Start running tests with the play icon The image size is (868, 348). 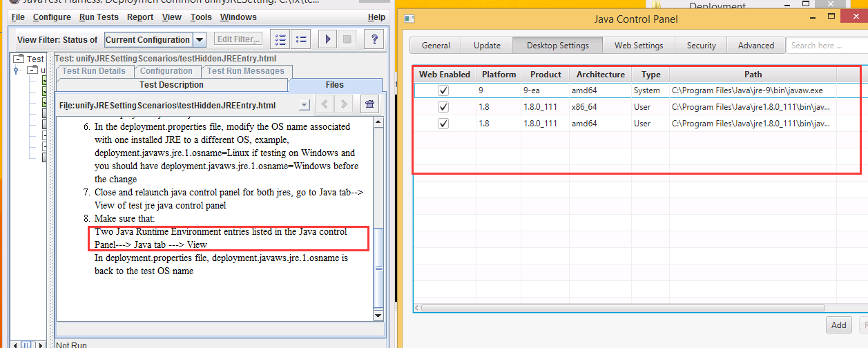click(327, 39)
